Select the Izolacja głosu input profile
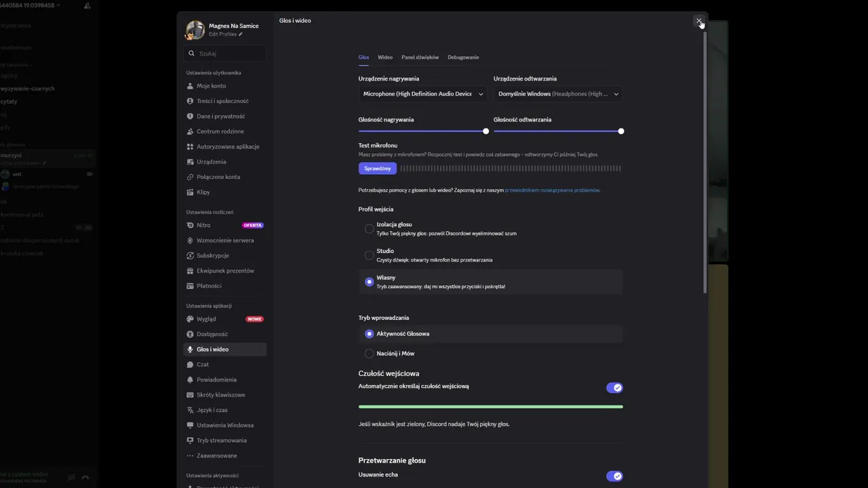The image size is (868, 488). pyautogui.click(x=369, y=229)
